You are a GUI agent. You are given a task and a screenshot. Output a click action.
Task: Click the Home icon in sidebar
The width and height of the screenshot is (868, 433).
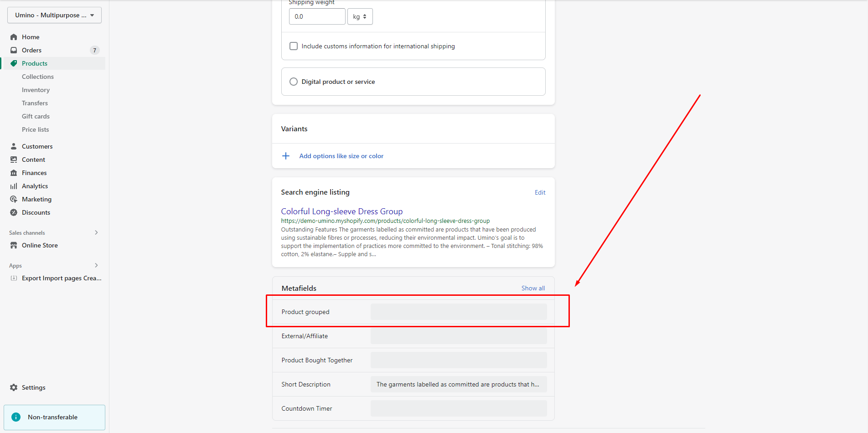(14, 37)
